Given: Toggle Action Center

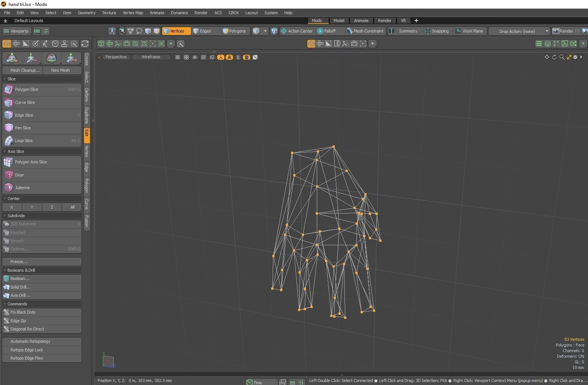Looking at the screenshot, I should [297, 31].
